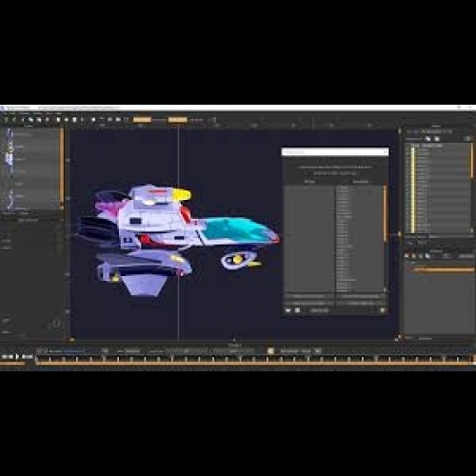Image resolution: width=476 pixels, height=476 pixels.
Task: Click the first orange highlighted toolbar button
Action: tap(142, 120)
